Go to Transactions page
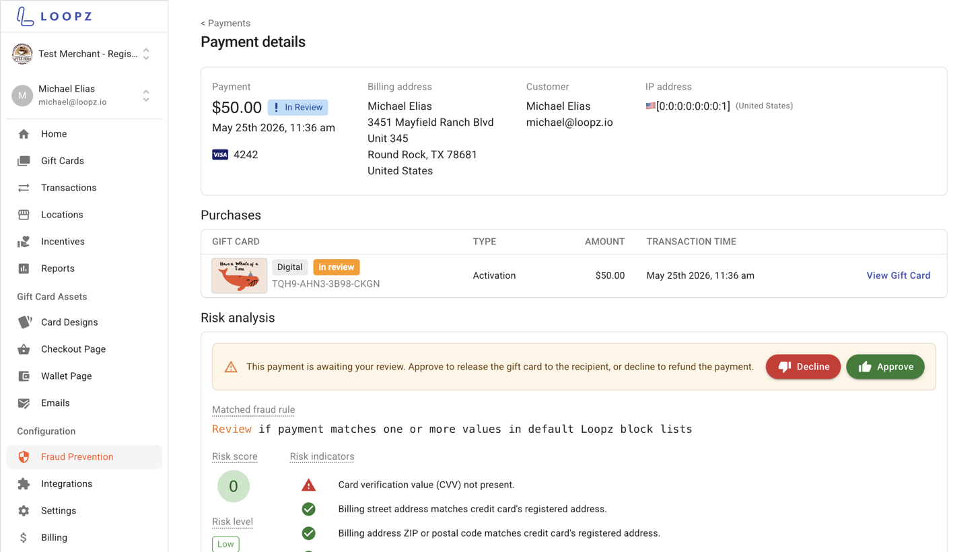This screenshot has height=552, width=980. pyautogui.click(x=84, y=188)
